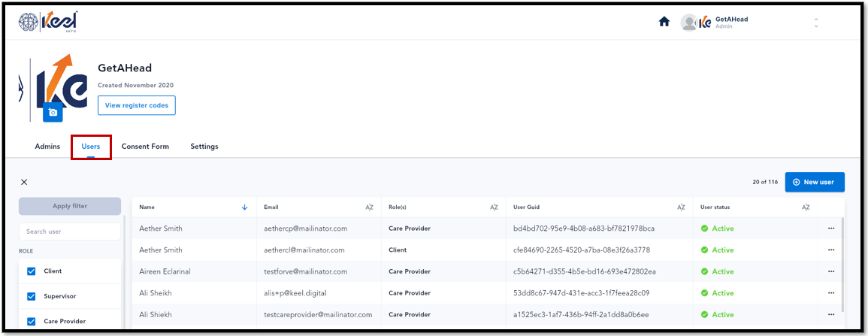Toggle the Supervisor role checkbox

tap(32, 296)
